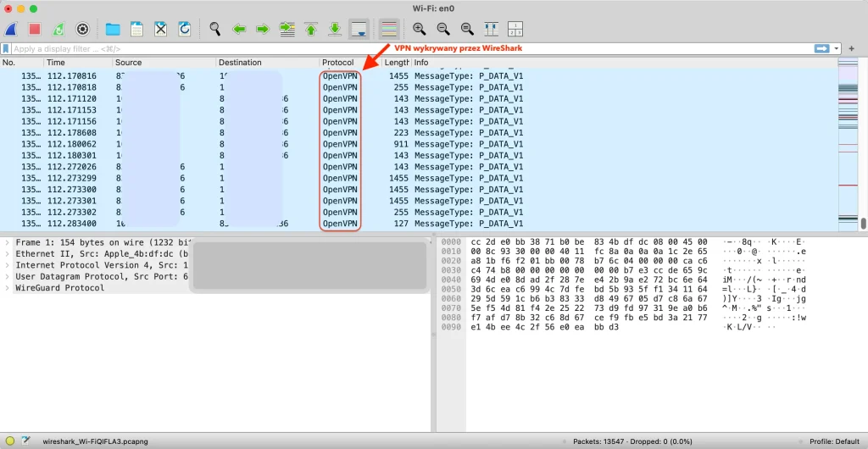Screen dimensions: 868x449
Task: Reload this capture file from the toolbar
Action: tap(184, 29)
